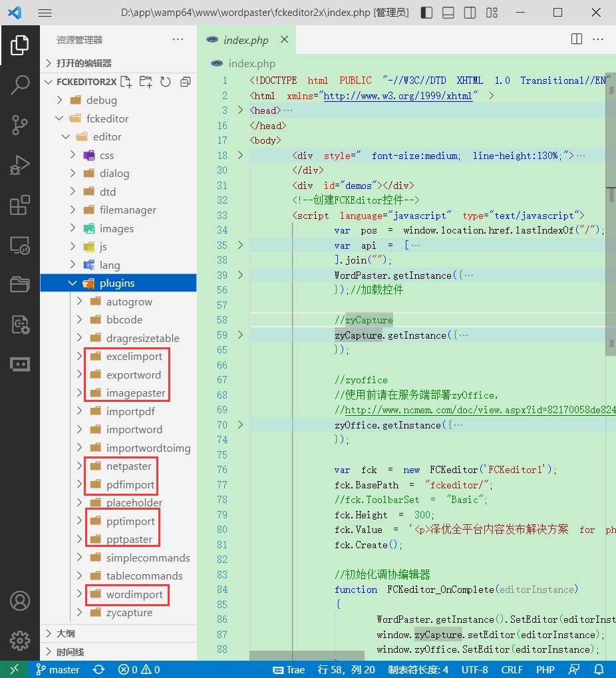Collapse all folders in explorer

185,82
